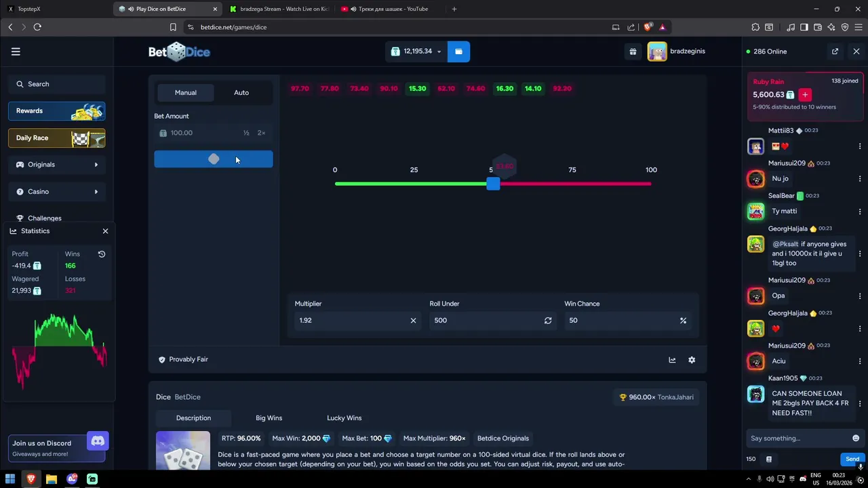Open game settings gear icon
This screenshot has height=488, width=868.
692,360
